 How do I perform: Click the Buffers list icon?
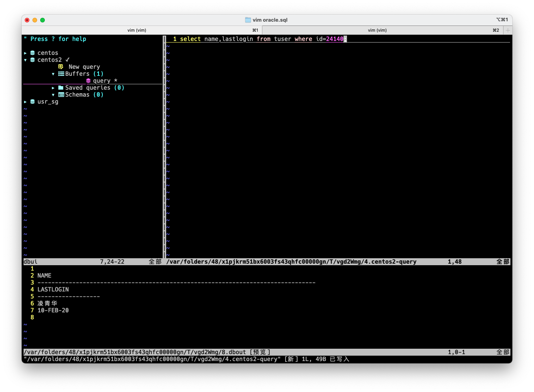tap(61, 74)
